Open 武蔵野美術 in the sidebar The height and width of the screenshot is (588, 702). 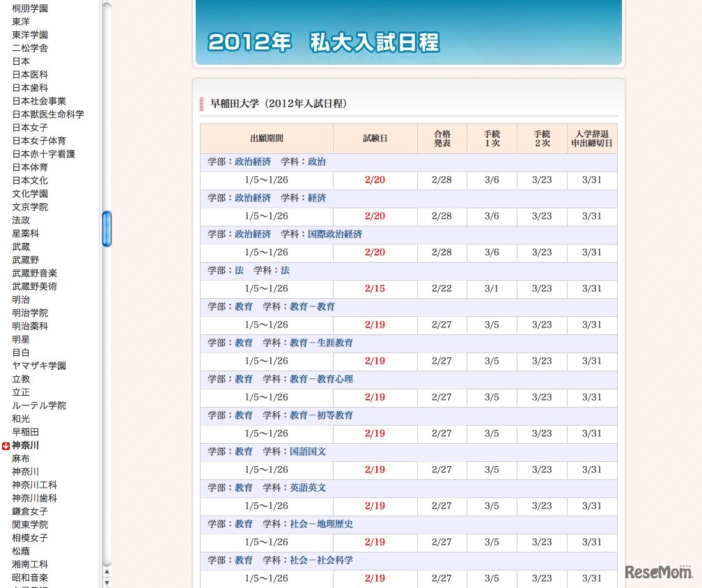point(34,286)
